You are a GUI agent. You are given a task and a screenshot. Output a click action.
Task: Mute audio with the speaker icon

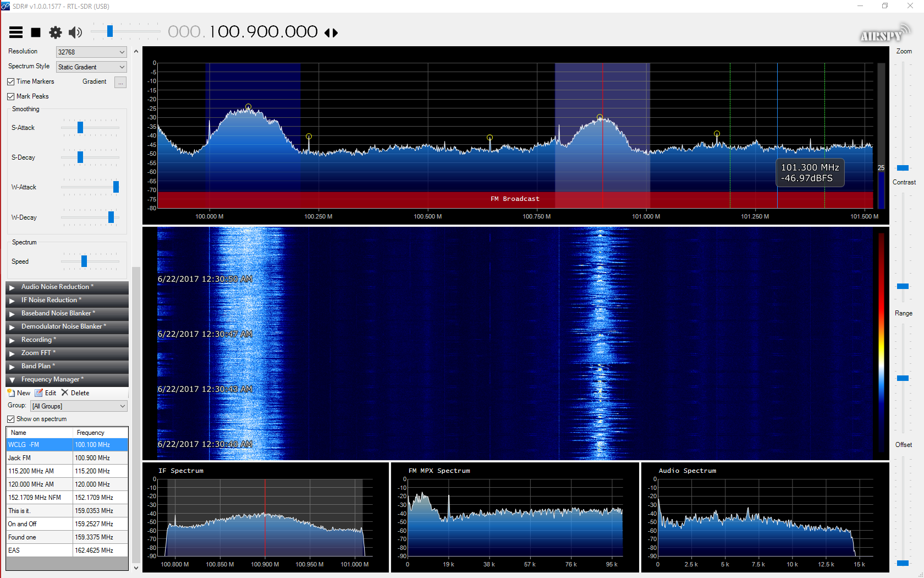(75, 32)
